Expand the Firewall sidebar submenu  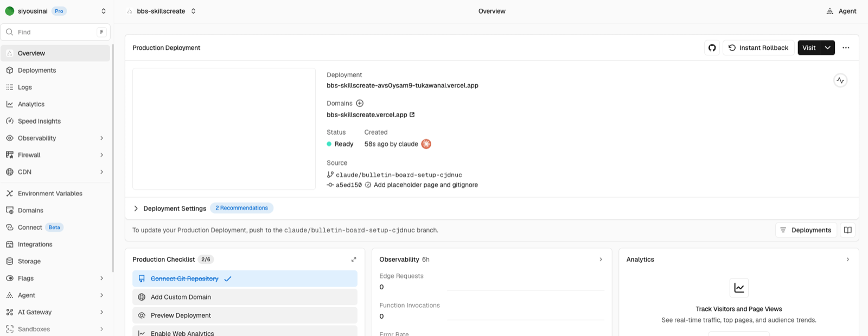[101, 155]
